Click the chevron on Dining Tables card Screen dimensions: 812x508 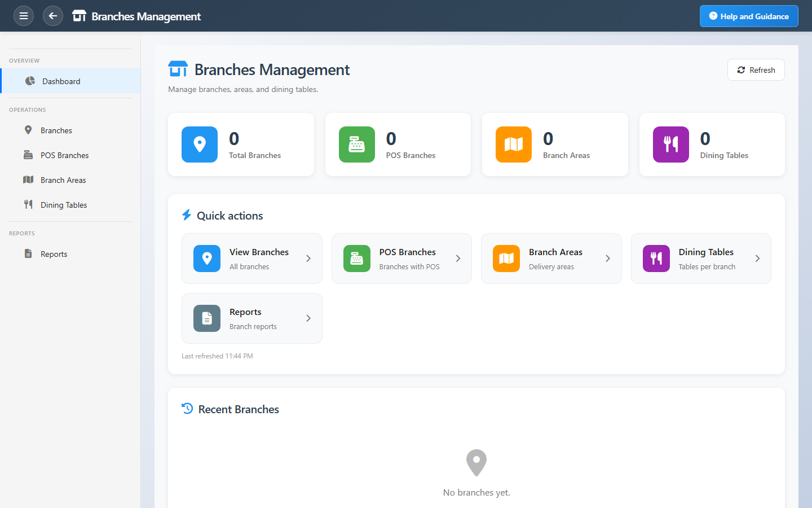pyautogui.click(x=757, y=259)
